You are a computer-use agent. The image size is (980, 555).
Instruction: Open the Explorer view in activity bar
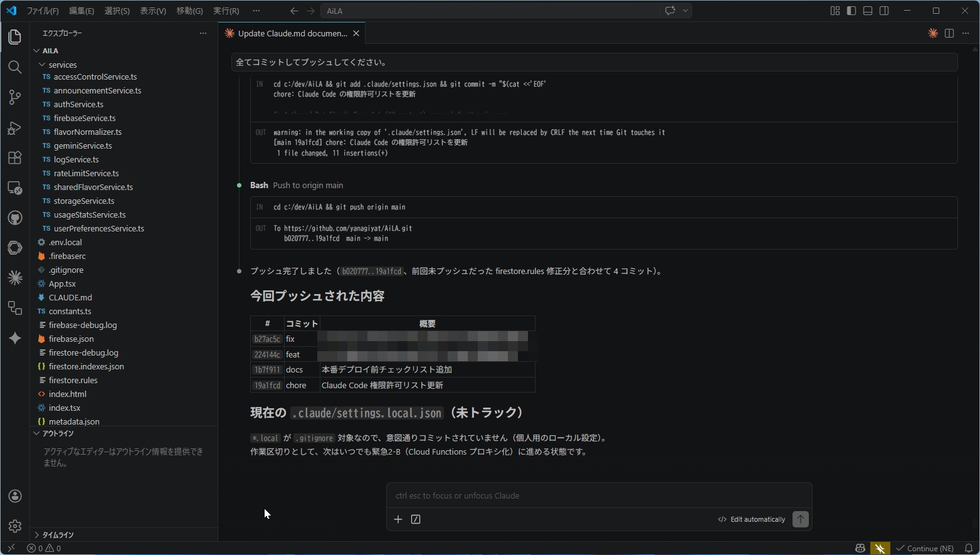coord(15,37)
